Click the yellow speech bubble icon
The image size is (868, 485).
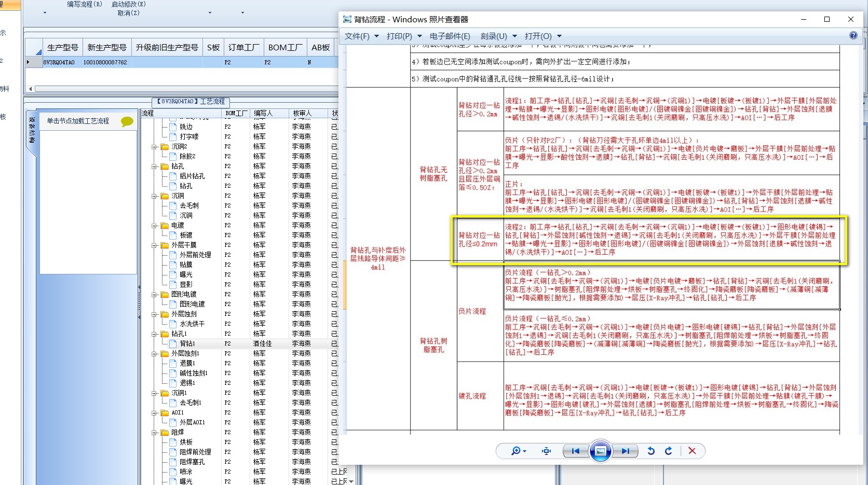127,121
